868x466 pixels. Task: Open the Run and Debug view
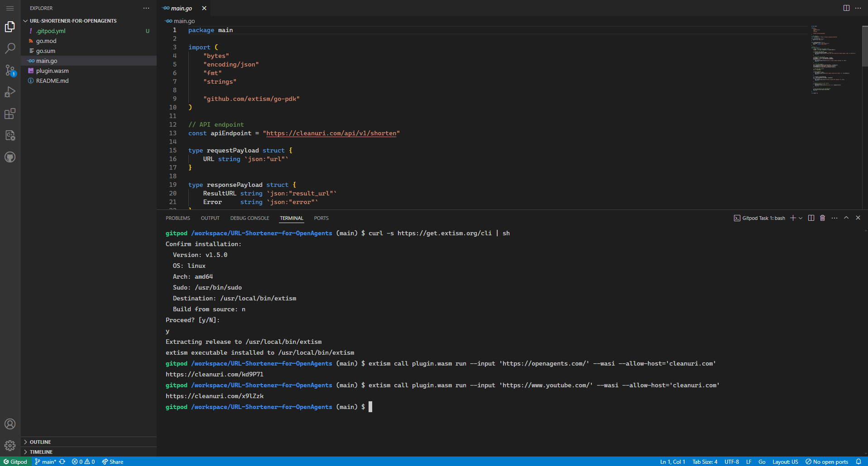click(10, 92)
